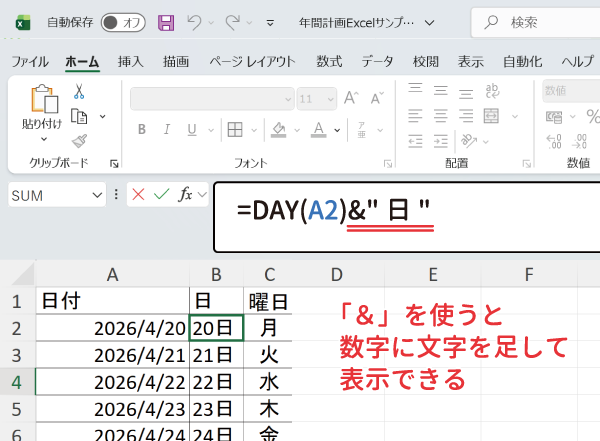This screenshot has height=441, width=600.
Task: Toggle the AutoSave (自動保存) switch
Action: click(123, 22)
